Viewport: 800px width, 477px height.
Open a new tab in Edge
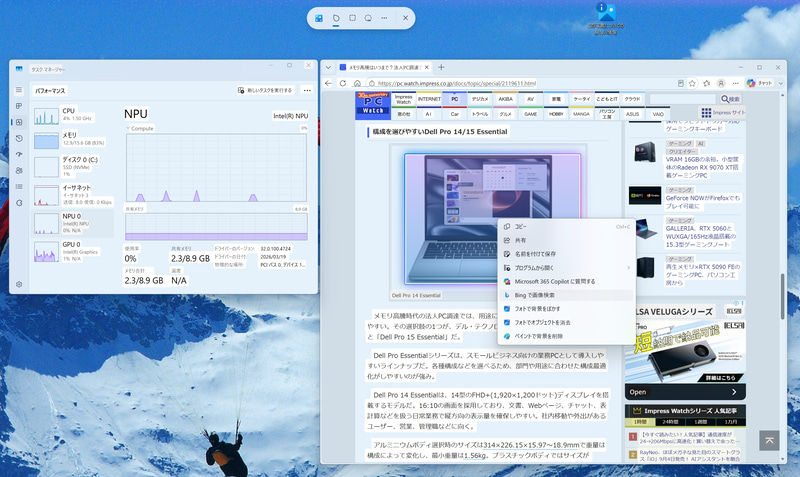[x=441, y=67]
